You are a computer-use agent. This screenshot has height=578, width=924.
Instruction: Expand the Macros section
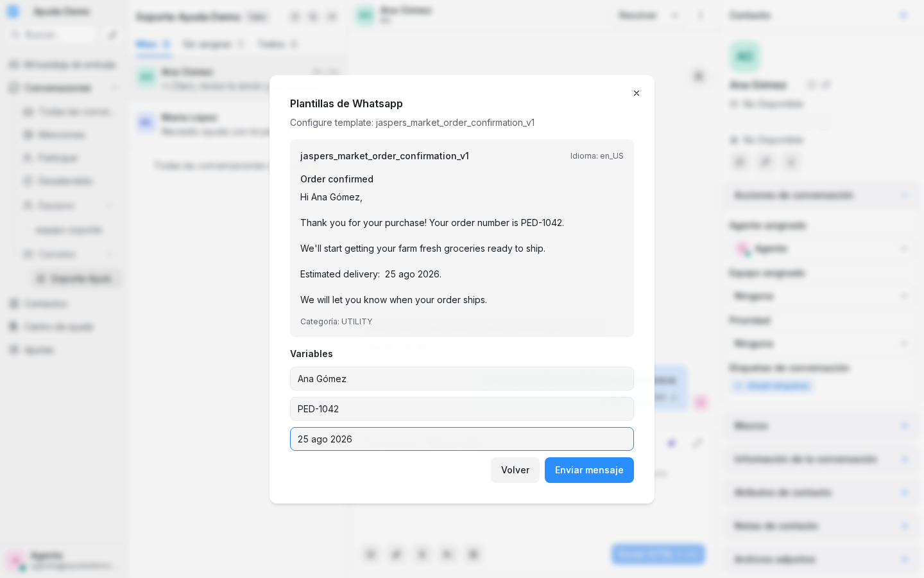pos(823,426)
